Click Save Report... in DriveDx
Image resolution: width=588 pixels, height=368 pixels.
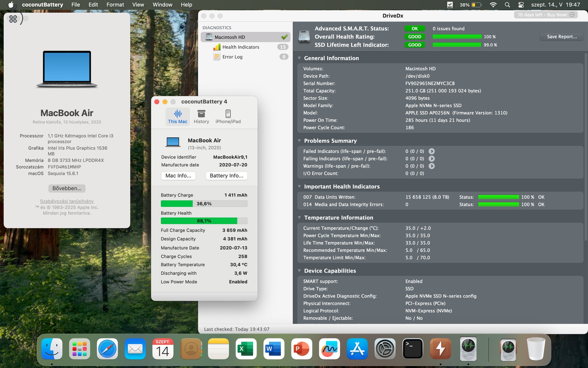click(562, 37)
